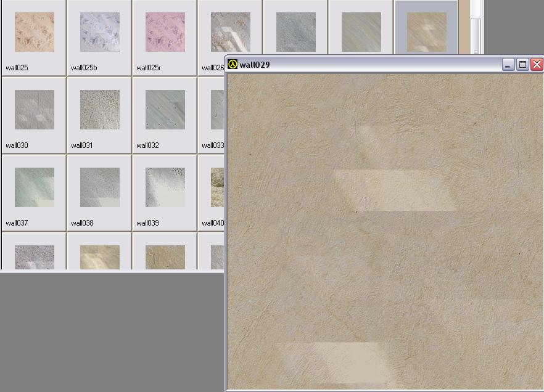The width and height of the screenshot is (544, 392).
Task: Select the wall026 texture thumbnail
Action: pos(229,31)
